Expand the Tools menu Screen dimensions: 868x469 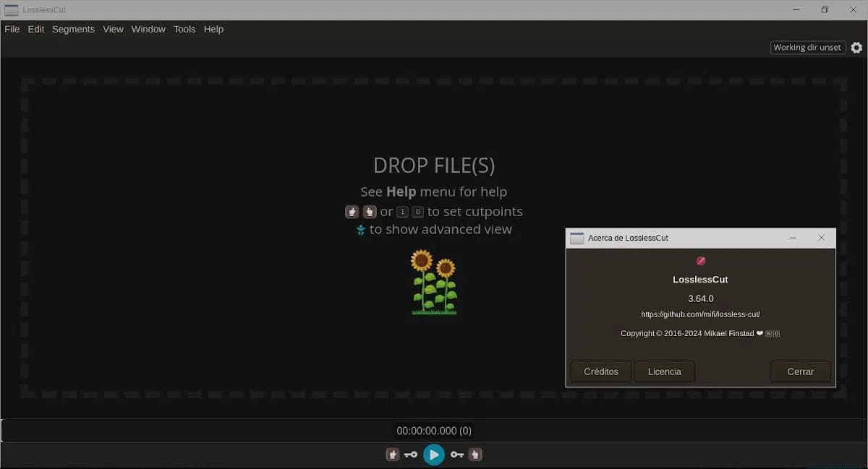(x=184, y=30)
